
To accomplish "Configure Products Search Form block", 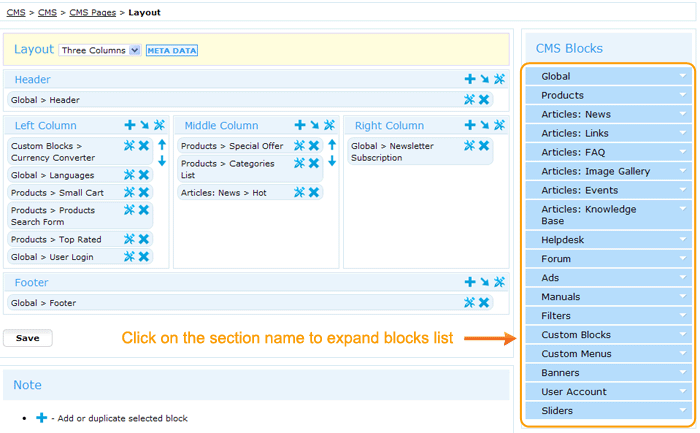I will (x=129, y=210).
